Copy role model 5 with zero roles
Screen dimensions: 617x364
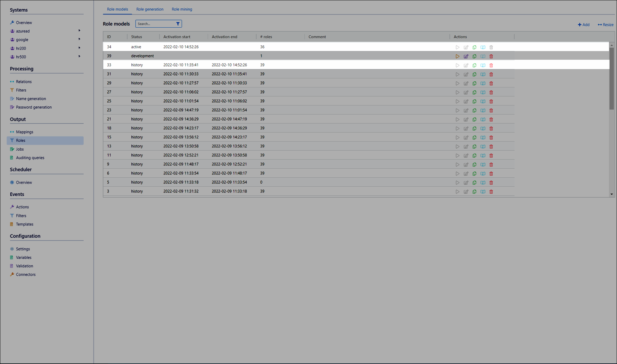tap(474, 182)
